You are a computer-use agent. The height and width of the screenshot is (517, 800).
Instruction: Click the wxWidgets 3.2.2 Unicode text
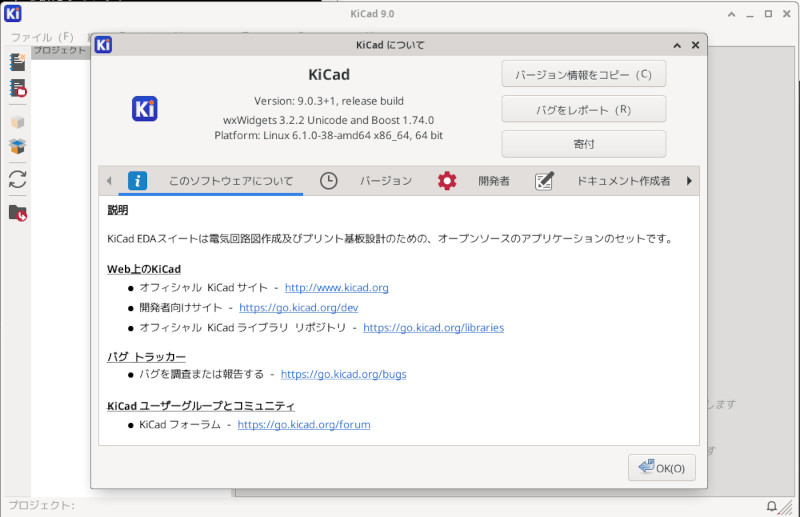tap(328, 120)
